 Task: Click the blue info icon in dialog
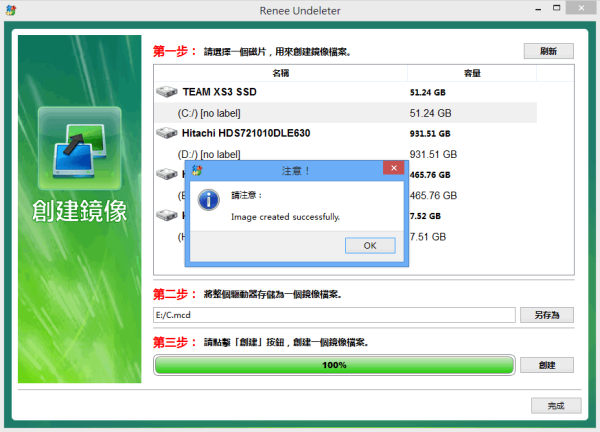click(209, 200)
